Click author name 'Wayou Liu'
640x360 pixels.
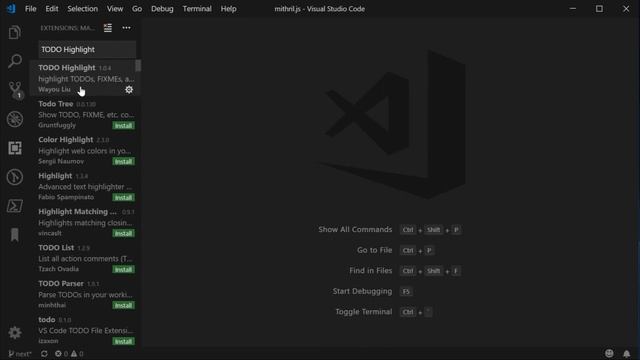pyautogui.click(x=54, y=89)
